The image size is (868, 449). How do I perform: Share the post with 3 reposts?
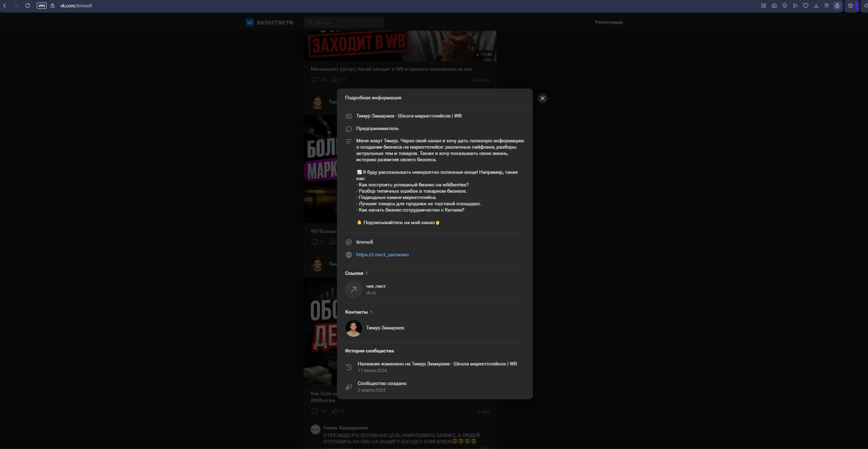(335, 411)
